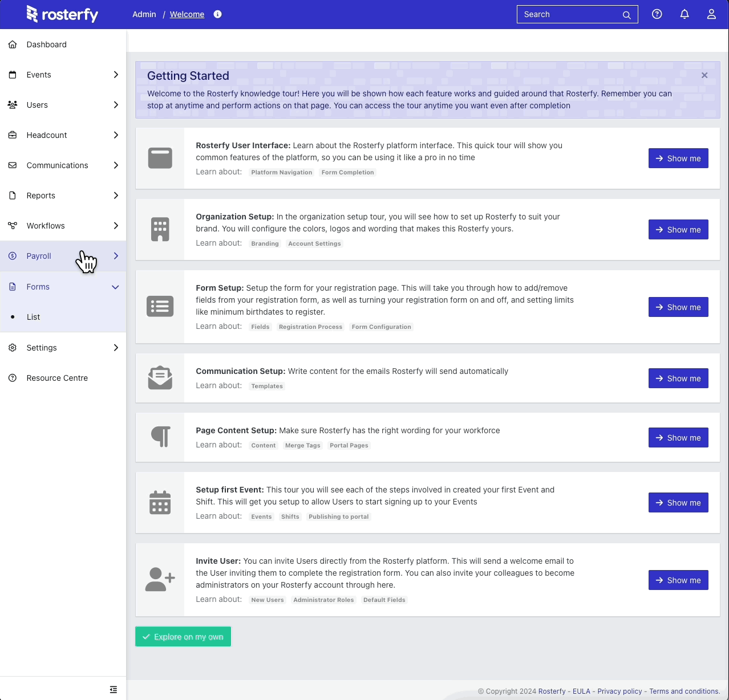Image resolution: width=729 pixels, height=700 pixels.
Task: Click the Setup first Event calendar icon
Action: click(x=160, y=502)
